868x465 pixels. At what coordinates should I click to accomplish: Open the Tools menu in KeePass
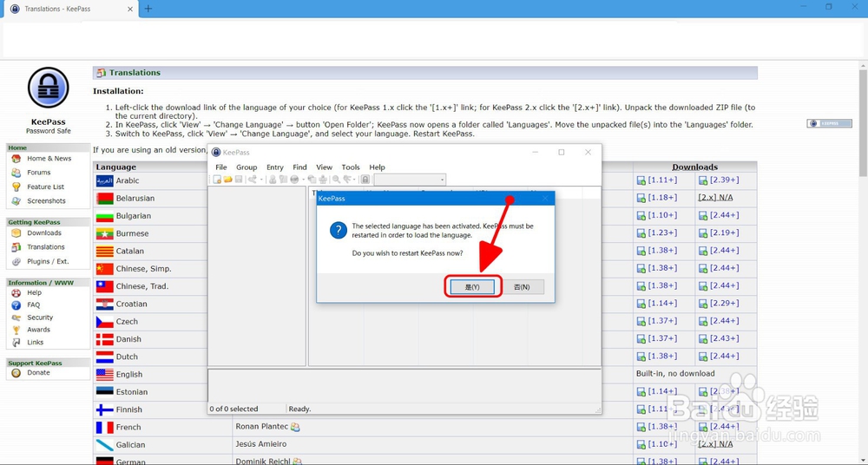tap(351, 167)
